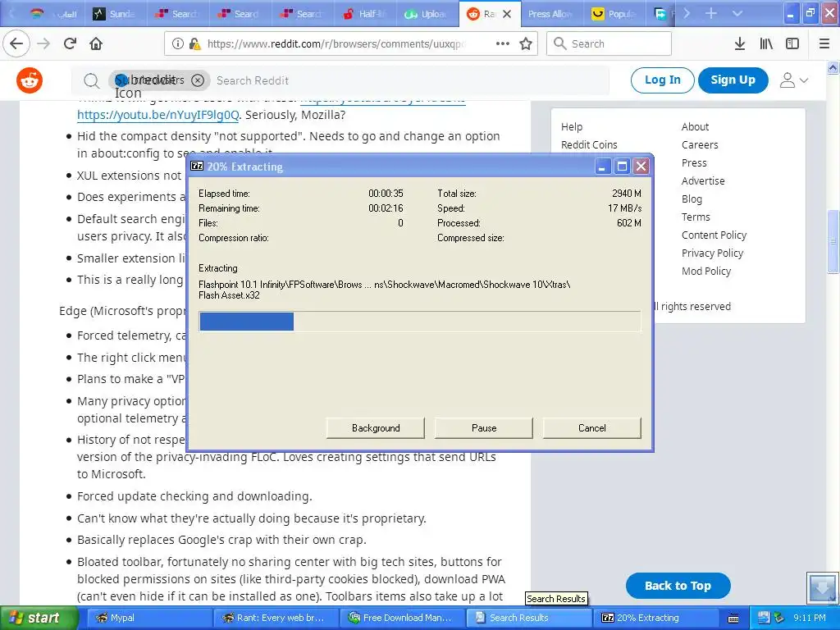Screen dimensions: 840x630
Task: Open the browser library
Action: coord(766,43)
